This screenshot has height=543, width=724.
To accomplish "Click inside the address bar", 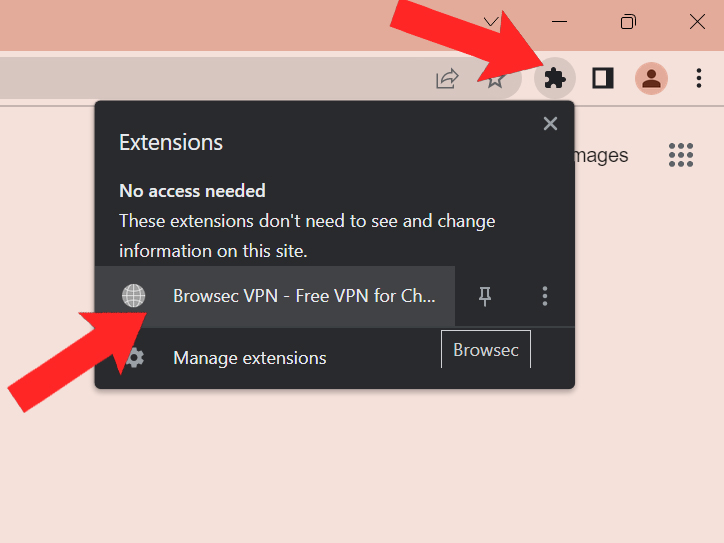I will pos(200,78).
